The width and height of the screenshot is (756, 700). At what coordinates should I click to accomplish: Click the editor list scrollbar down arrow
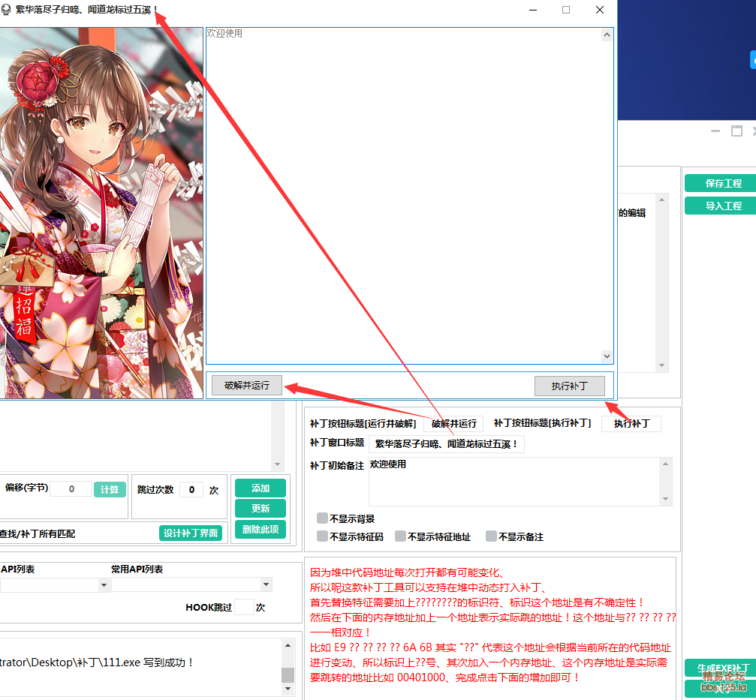661,365
